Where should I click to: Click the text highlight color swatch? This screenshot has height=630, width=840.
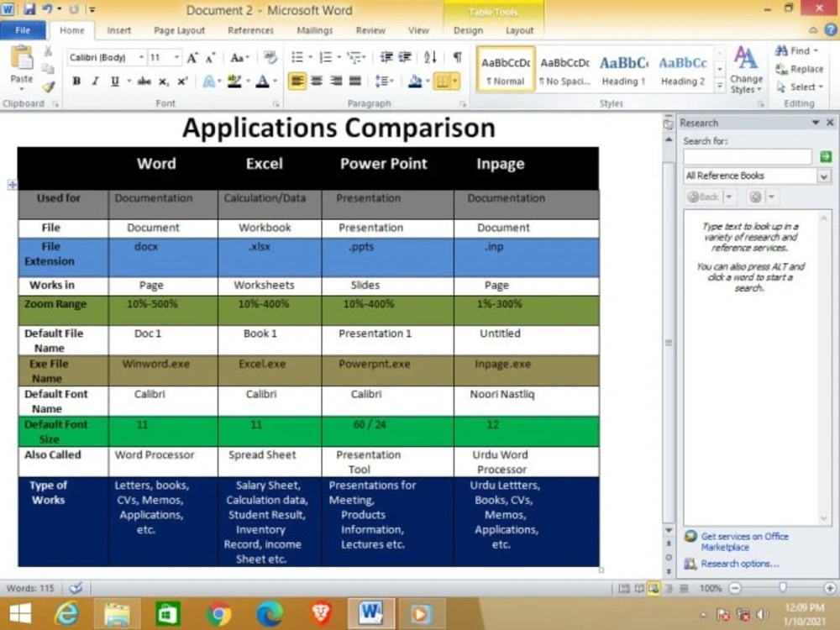point(234,81)
